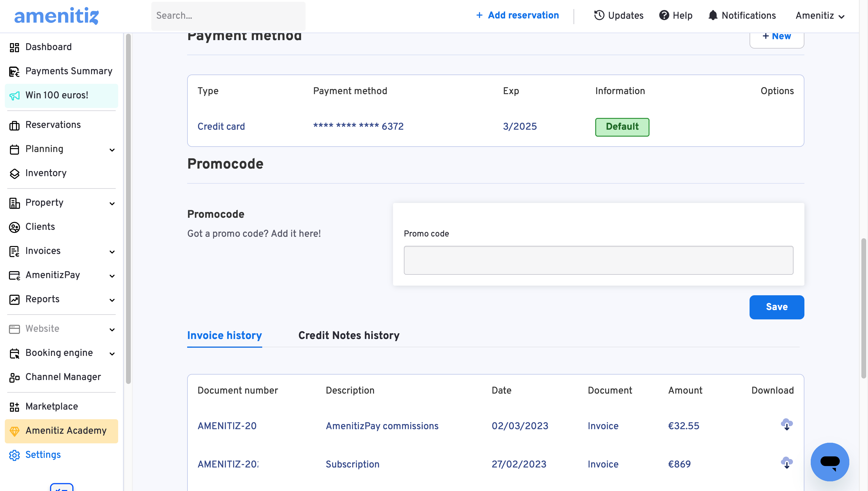Expand the Booking engine submenu chevron
868x491 pixels.
pyautogui.click(x=112, y=354)
